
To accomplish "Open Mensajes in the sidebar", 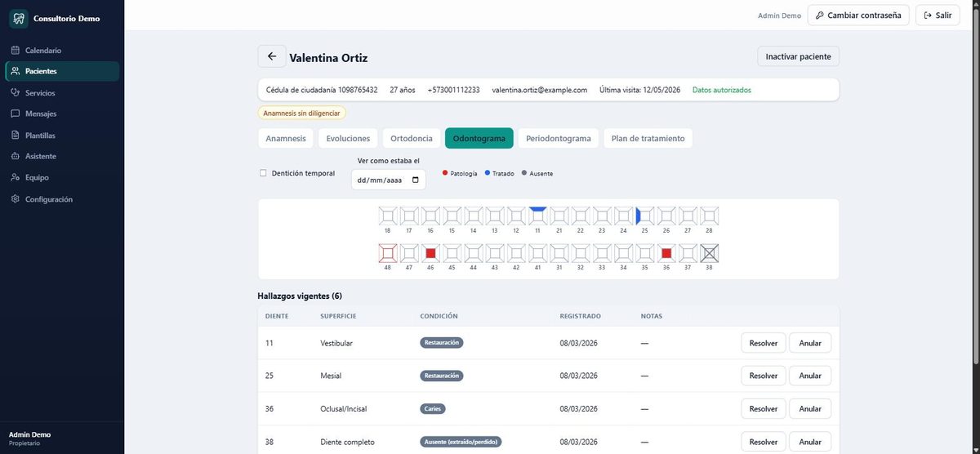I will point(62,113).
